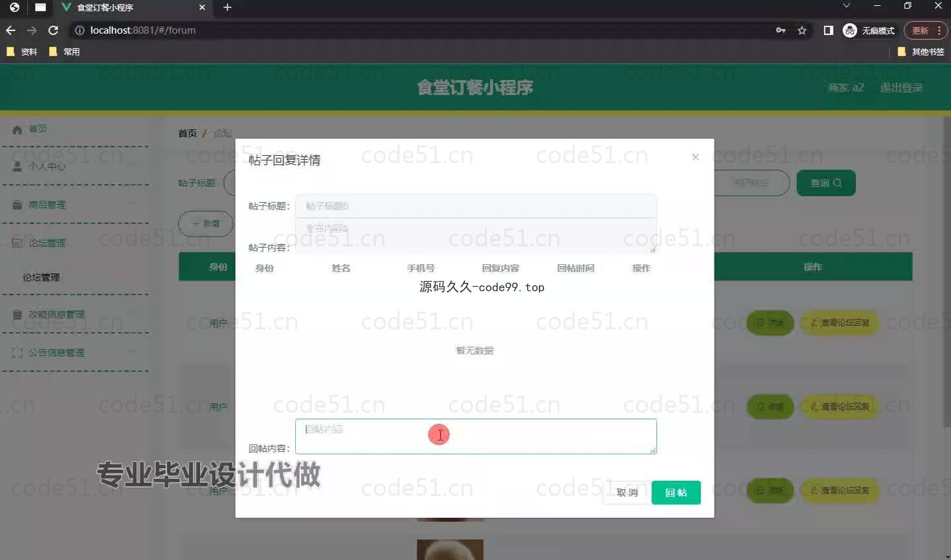Click the 回帖 submit button
This screenshot has width=951, height=560.
[676, 493]
